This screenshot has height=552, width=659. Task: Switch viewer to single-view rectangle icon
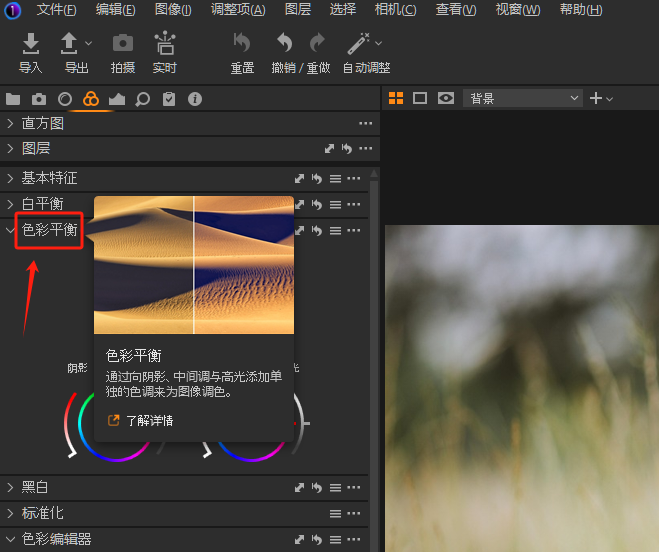tap(420, 98)
